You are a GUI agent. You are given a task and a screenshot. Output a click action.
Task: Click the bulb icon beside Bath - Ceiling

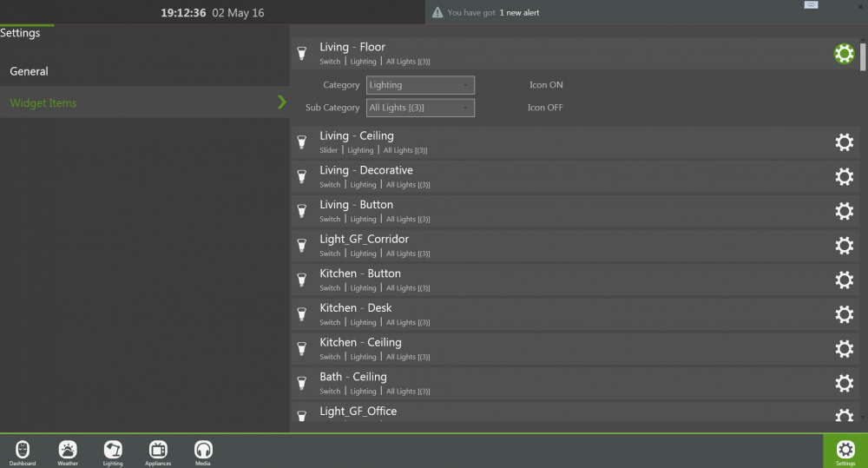(x=302, y=383)
